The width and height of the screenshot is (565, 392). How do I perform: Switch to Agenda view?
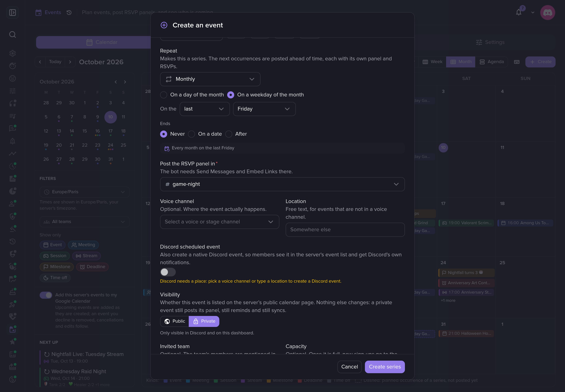491,62
